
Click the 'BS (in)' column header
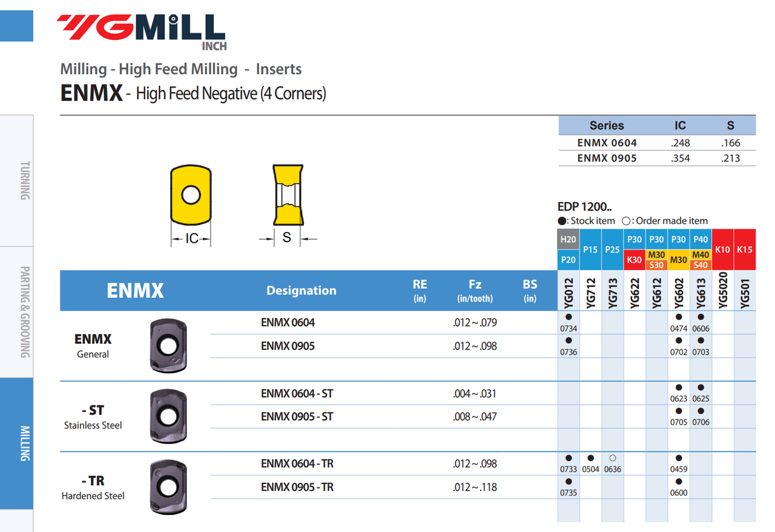coord(530,291)
